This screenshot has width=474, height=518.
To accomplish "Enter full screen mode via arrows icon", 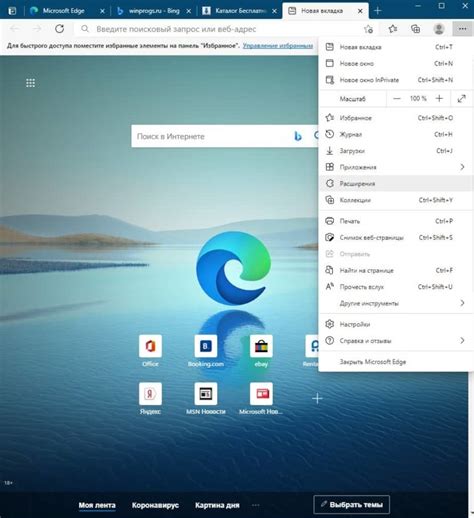I will [462, 99].
